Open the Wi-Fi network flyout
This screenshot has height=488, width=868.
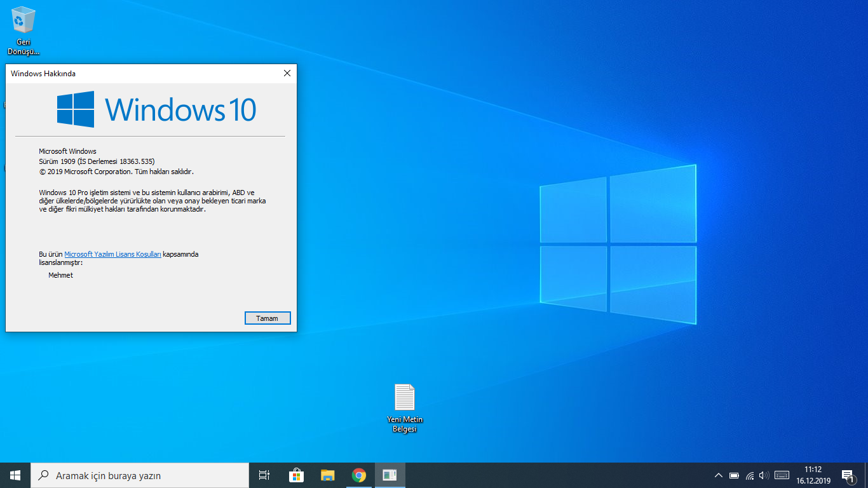point(750,475)
